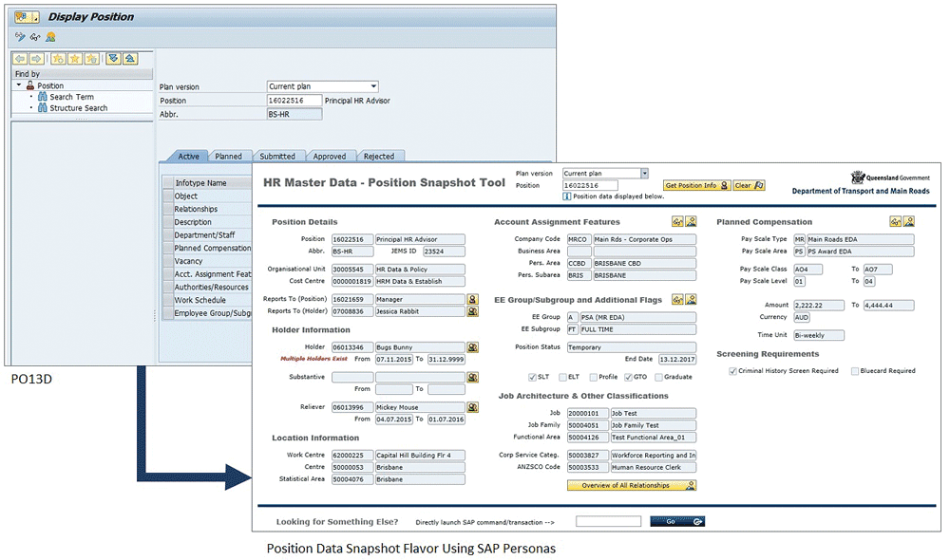Image resolution: width=950 pixels, height=560 pixels.
Task: Click Position input field in Snapshot Tool header
Action: 590,185
